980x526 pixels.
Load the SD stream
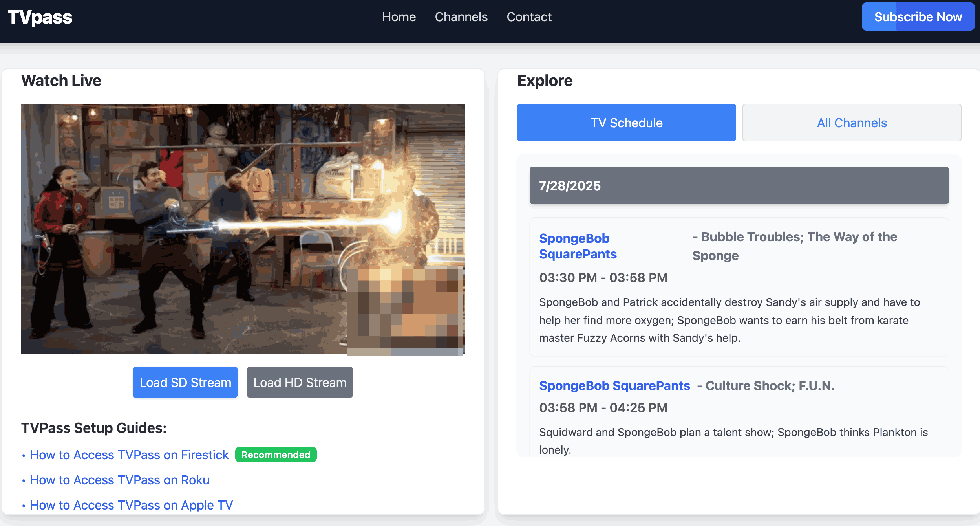[x=185, y=382]
